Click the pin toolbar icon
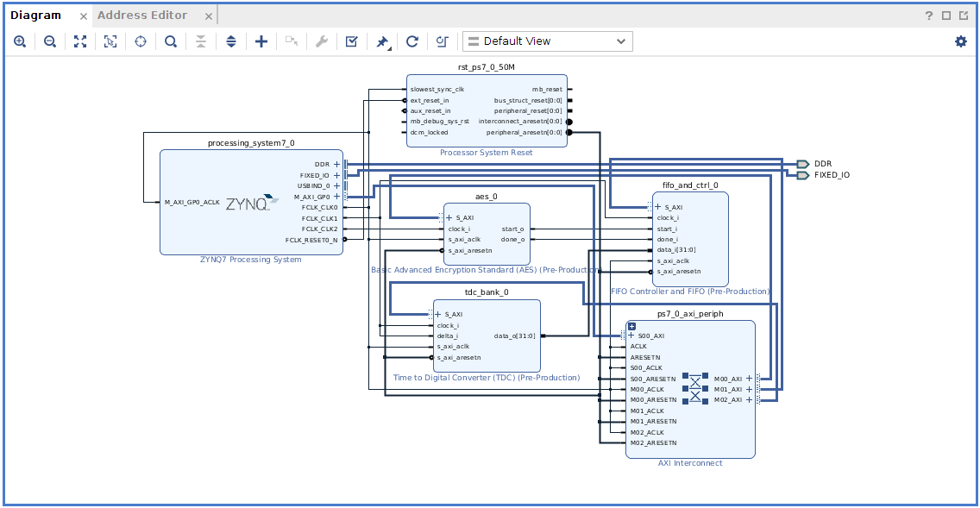 point(382,41)
